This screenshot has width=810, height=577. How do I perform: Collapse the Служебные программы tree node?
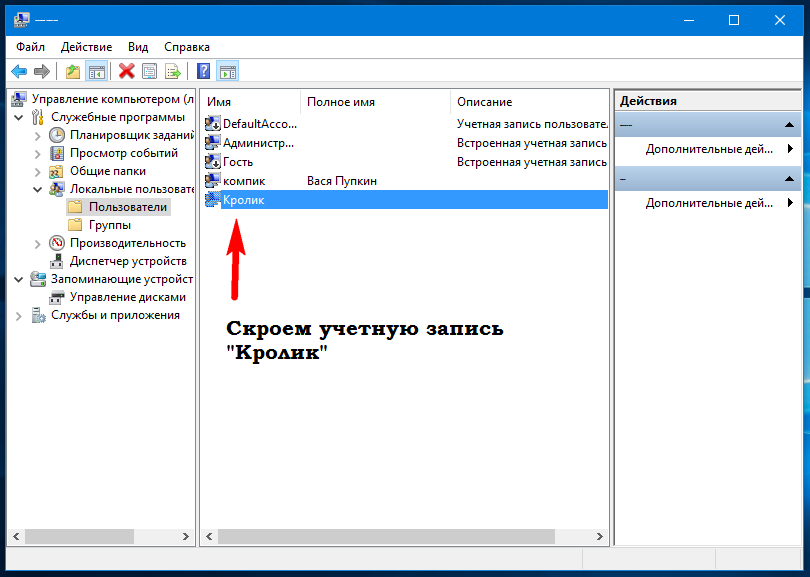(x=19, y=118)
